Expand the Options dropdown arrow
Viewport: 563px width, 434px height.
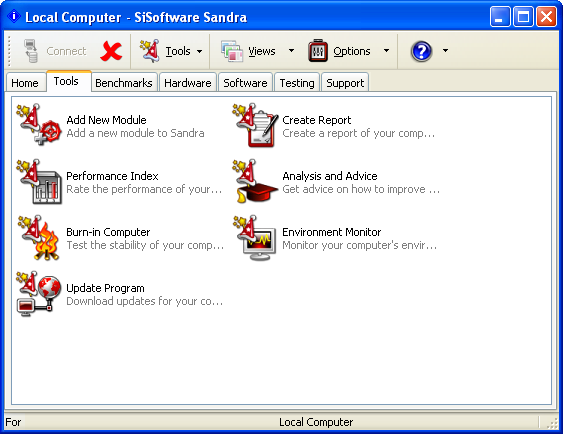386,51
